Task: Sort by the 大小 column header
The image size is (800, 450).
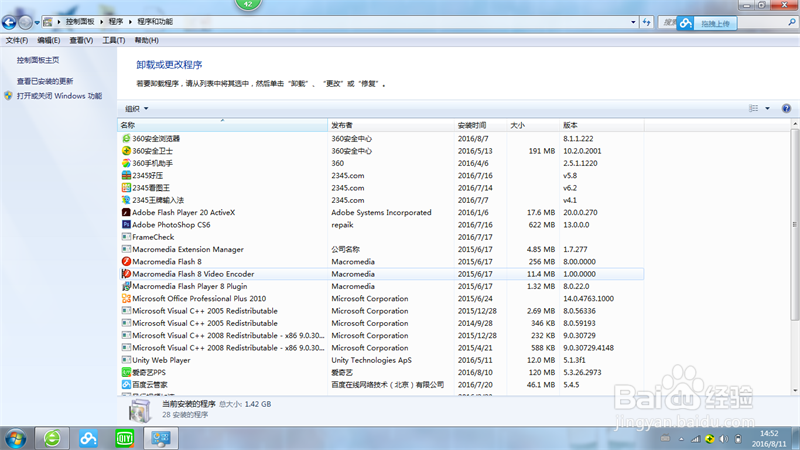Action: tap(533, 125)
